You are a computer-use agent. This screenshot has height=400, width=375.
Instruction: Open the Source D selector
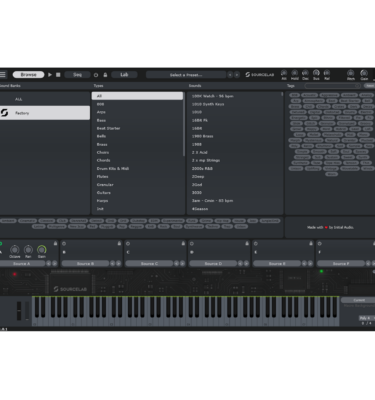click(213, 264)
